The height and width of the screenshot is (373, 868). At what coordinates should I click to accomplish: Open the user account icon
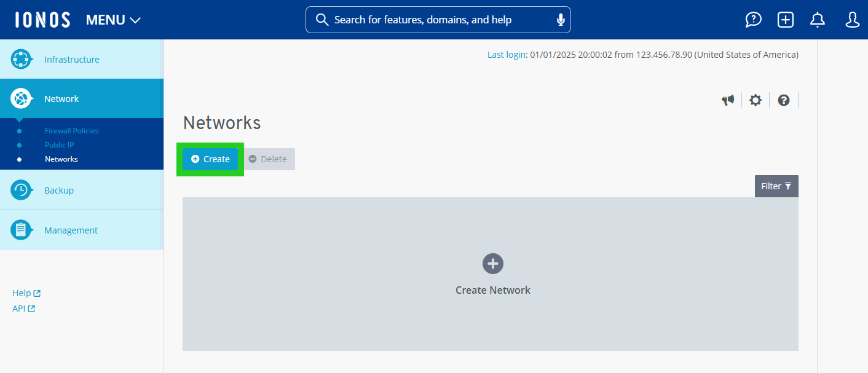point(852,19)
